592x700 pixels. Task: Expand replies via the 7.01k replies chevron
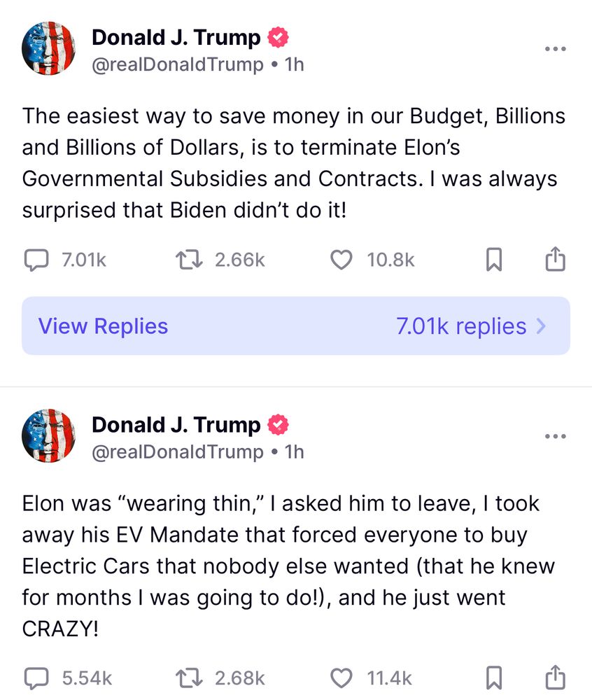pyautogui.click(x=541, y=326)
